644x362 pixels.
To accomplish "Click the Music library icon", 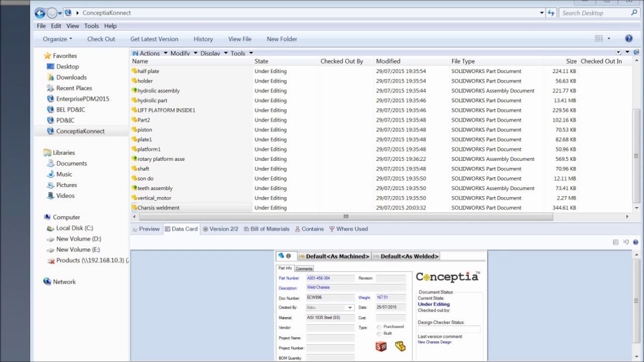I will (50, 174).
